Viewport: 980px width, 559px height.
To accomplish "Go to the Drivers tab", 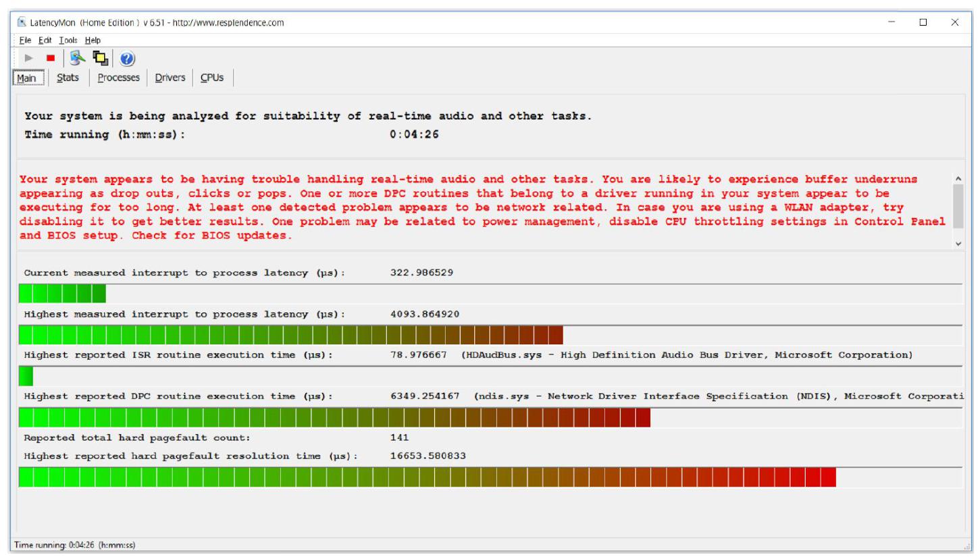I will (x=170, y=78).
